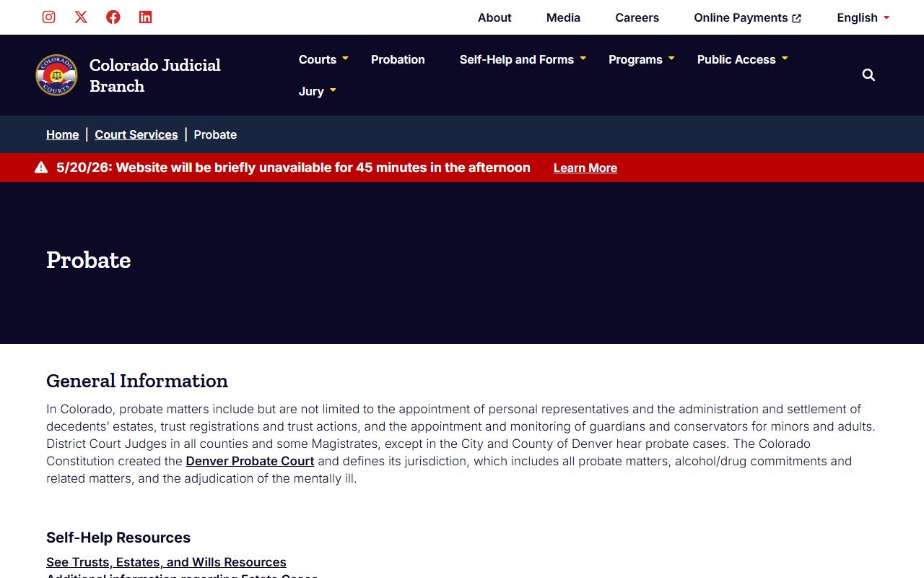Click the 5/20/26 website unavailable alert text
Screen dimensions: 924x578
[x=293, y=168]
